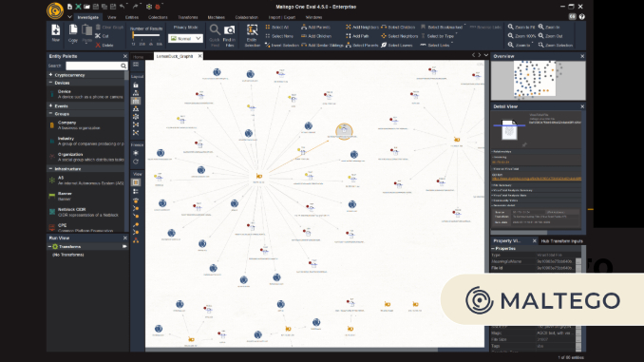Toggle the layout lock icon in the sidebar
This screenshot has height=362, width=644.
pos(136,86)
